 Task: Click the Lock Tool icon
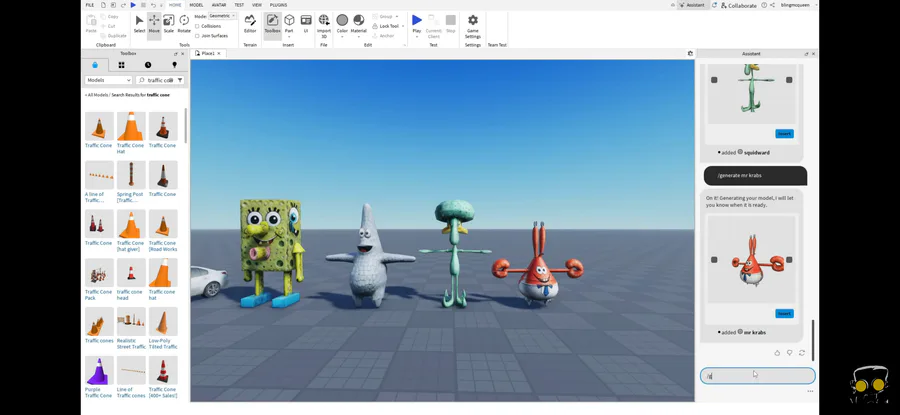coord(375,26)
